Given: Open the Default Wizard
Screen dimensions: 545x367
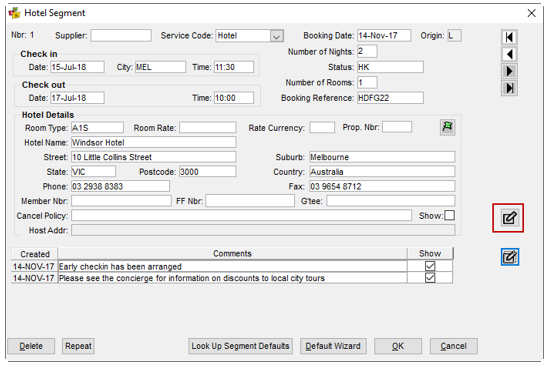Looking at the screenshot, I should 333,346.
